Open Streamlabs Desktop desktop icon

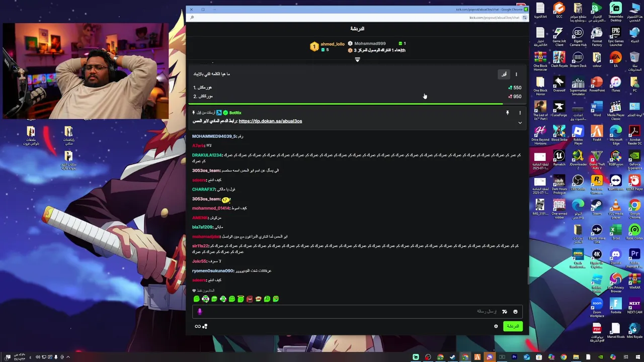pyautogui.click(x=615, y=12)
